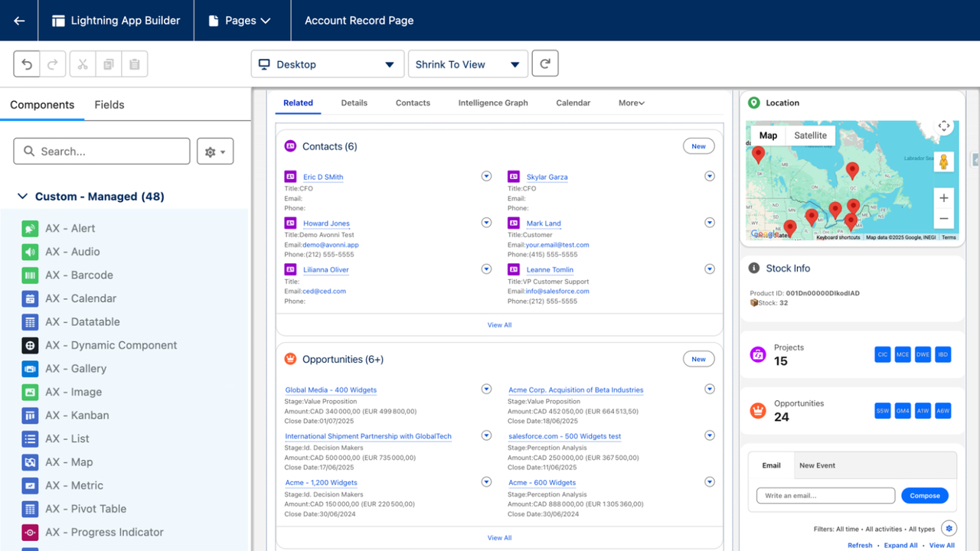
Task: Select the Details tab
Action: [x=354, y=103]
